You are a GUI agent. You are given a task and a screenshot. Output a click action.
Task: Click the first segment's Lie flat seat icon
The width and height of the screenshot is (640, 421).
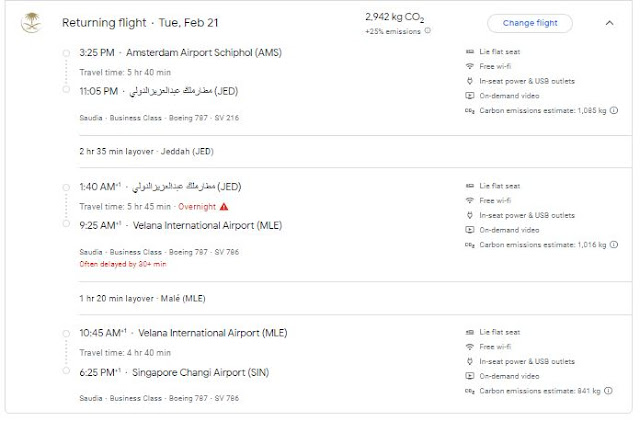point(470,51)
